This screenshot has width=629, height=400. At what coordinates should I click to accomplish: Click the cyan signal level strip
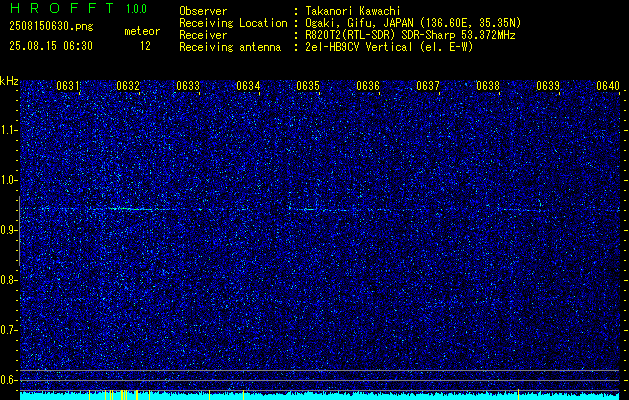tap(320, 396)
